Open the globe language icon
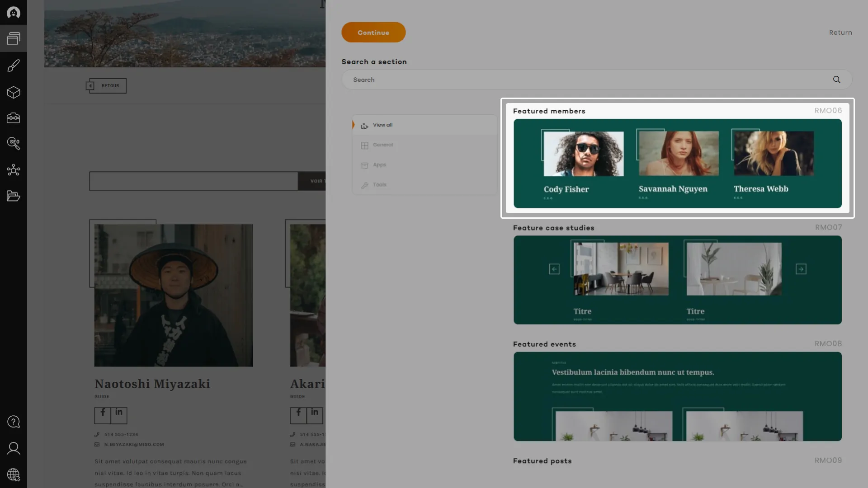Image resolution: width=868 pixels, height=488 pixels. (14, 474)
